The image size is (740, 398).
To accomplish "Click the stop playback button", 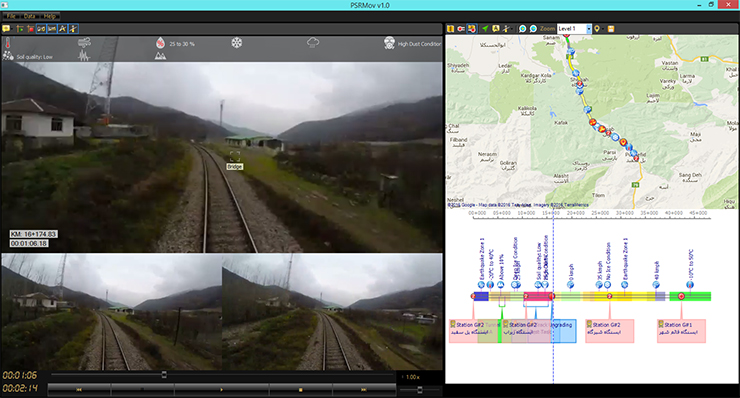I will pos(301,390).
